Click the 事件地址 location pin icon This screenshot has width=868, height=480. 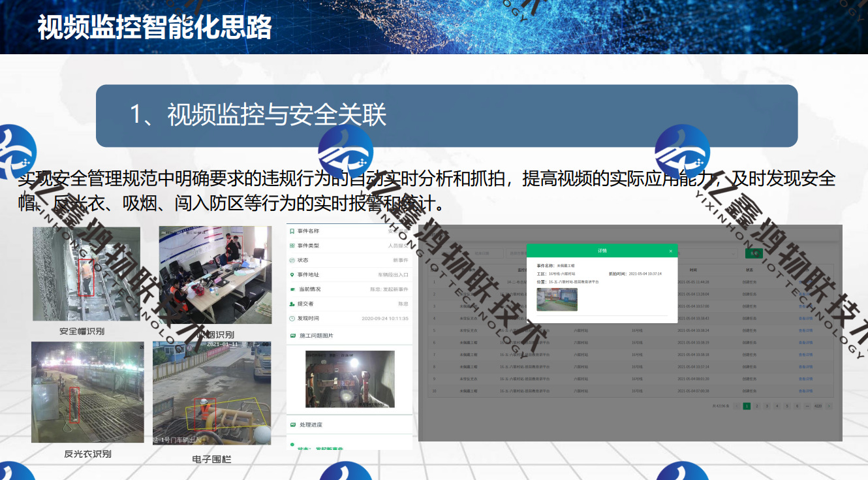point(292,275)
